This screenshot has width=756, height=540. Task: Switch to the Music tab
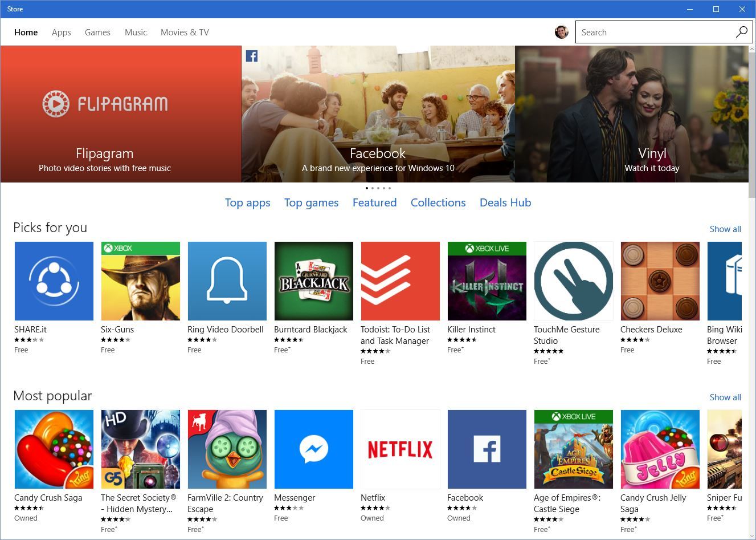click(136, 33)
